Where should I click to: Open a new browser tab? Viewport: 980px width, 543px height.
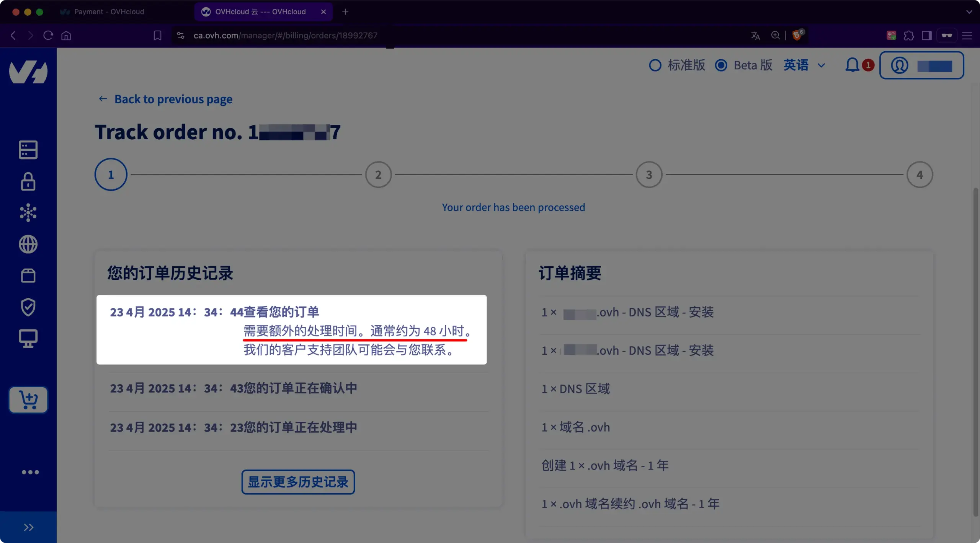345,12
